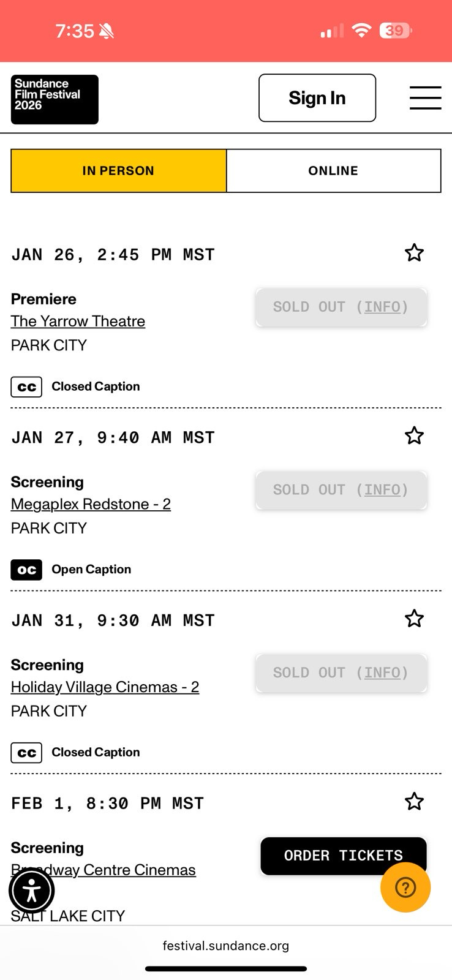Open The Yarrow Theatre venue link
This screenshot has height=980, width=452.
coord(78,322)
